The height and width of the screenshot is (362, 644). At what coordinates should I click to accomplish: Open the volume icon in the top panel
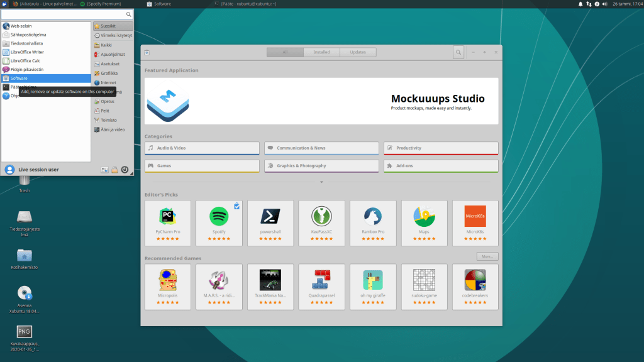604,4
